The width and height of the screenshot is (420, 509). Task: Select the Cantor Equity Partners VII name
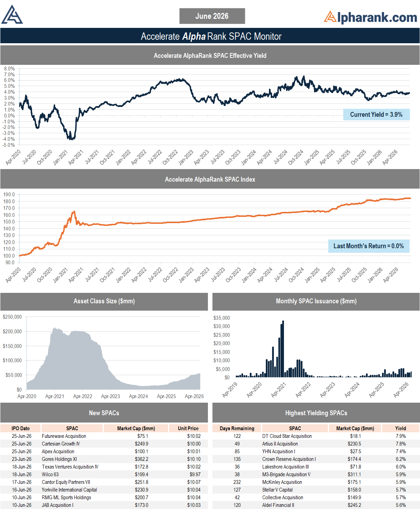click(x=66, y=482)
